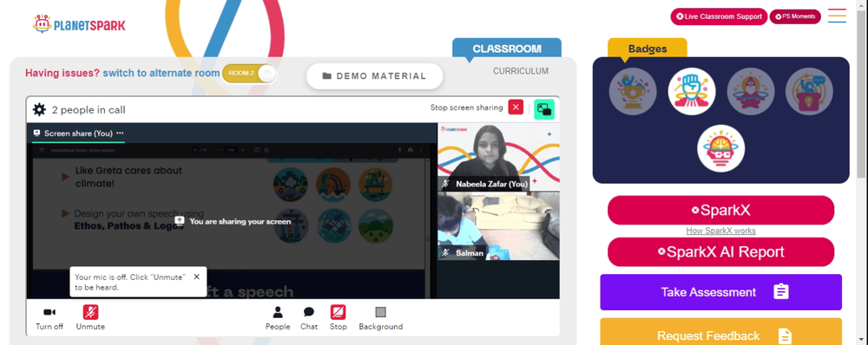Open Background effects
The width and height of the screenshot is (868, 345).
point(381,318)
